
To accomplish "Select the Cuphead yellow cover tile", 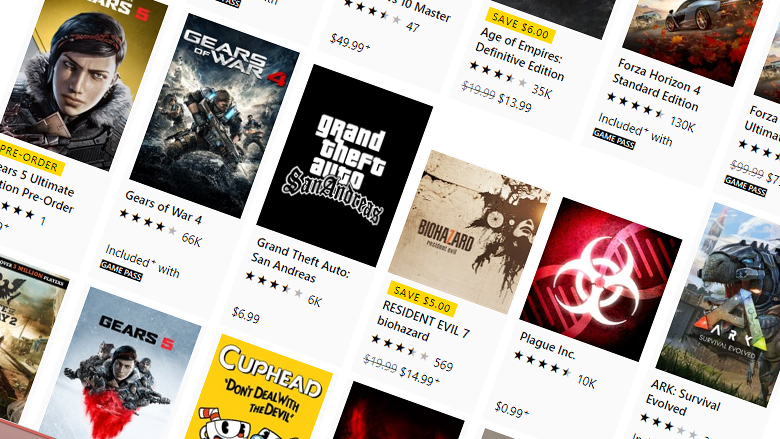I will 258,388.
